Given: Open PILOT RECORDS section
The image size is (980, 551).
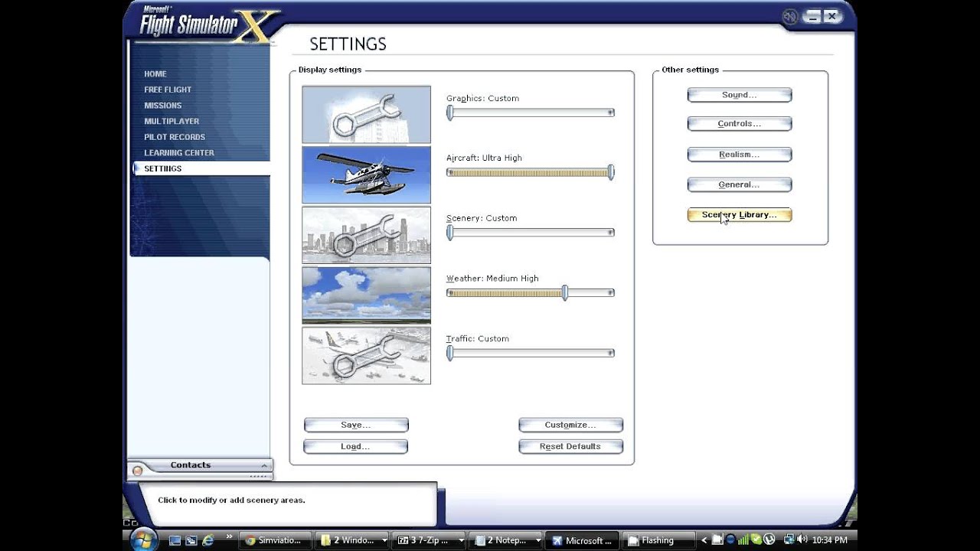Looking at the screenshot, I should (x=175, y=137).
